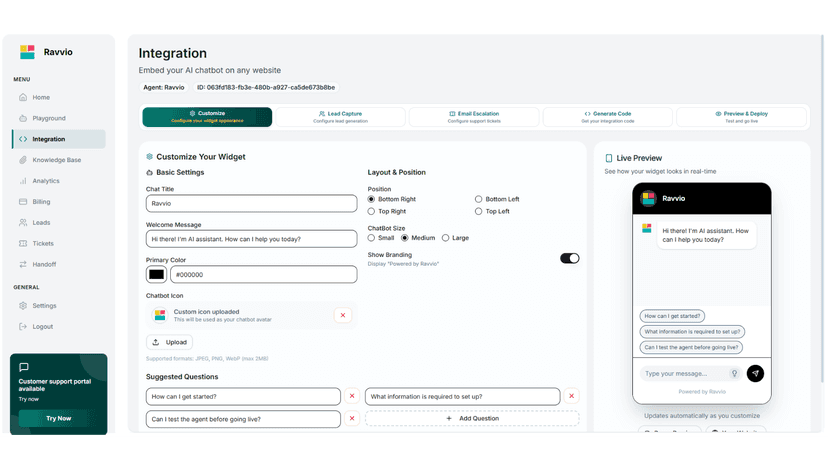This screenshot has height=466, width=828.
Task: Switch to the Generate Code tab
Action: click(x=608, y=117)
